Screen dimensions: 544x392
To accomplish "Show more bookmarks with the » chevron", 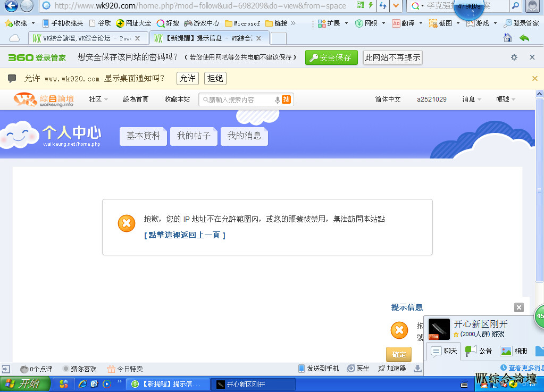I will 293,23.
